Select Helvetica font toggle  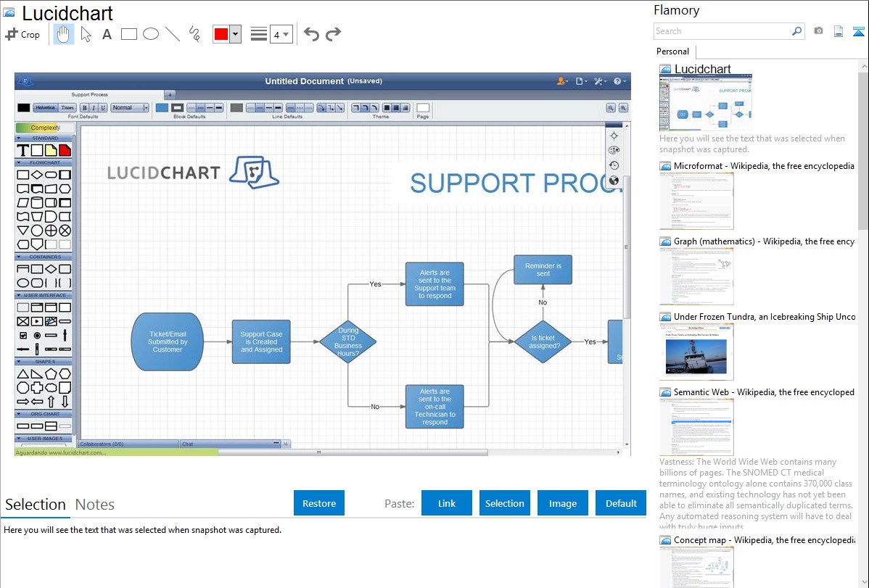(x=46, y=107)
